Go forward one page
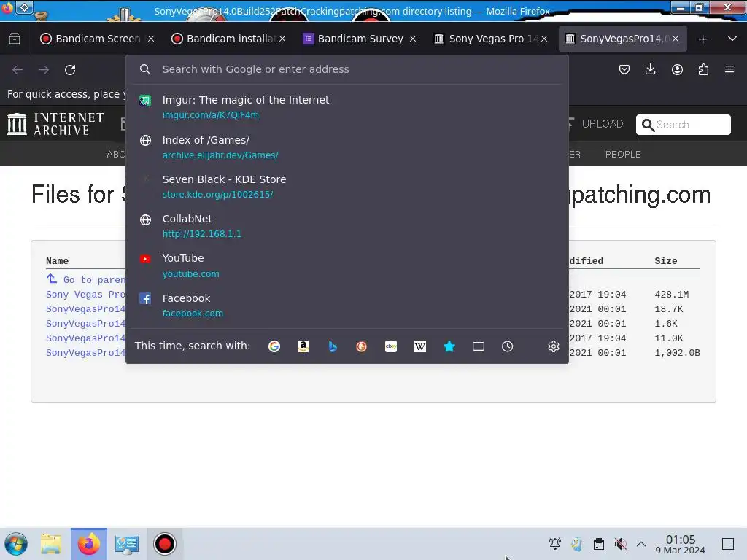Image resolution: width=747 pixels, height=560 pixels. (x=44, y=70)
